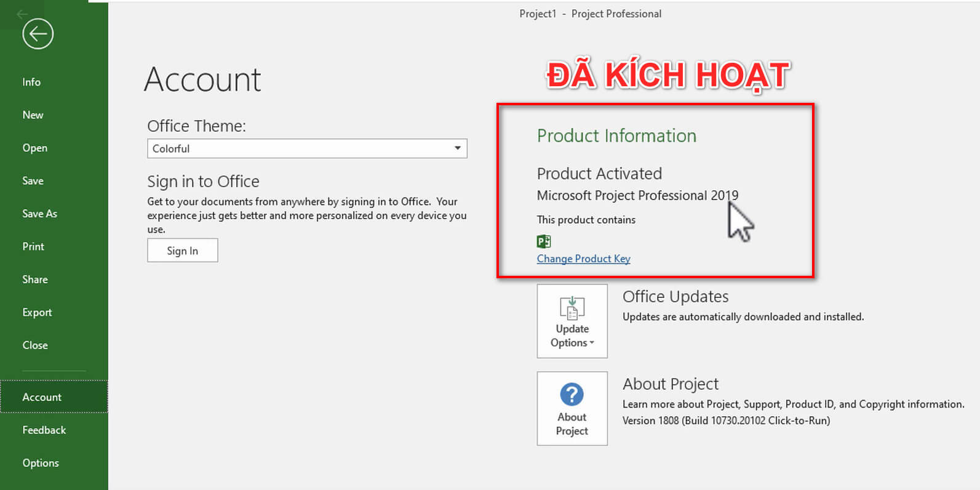The width and height of the screenshot is (980, 490).
Task: Click the 'Office Updates' heading
Action: (675, 297)
